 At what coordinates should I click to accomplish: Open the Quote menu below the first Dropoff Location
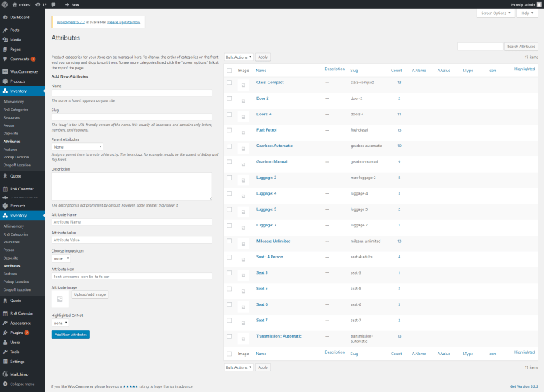[16, 176]
